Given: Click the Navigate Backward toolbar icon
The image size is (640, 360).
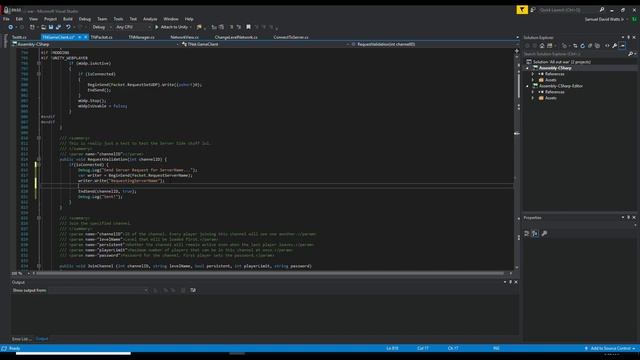Looking at the screenshot, I should pos(11,27).
